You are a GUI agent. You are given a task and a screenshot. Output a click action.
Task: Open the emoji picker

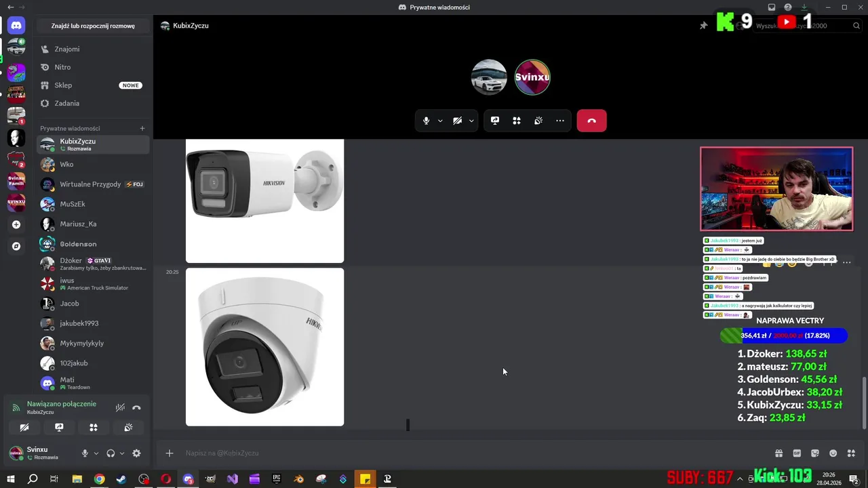pos(833,453)
